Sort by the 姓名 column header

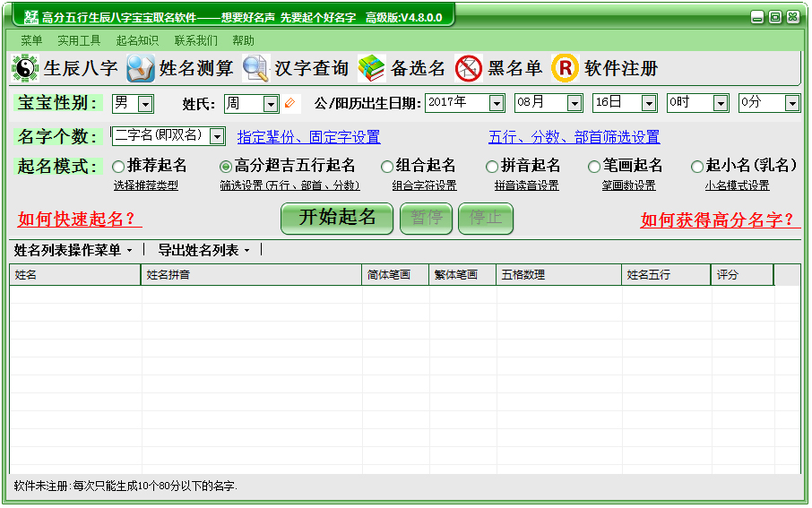(x=75, y=274)
